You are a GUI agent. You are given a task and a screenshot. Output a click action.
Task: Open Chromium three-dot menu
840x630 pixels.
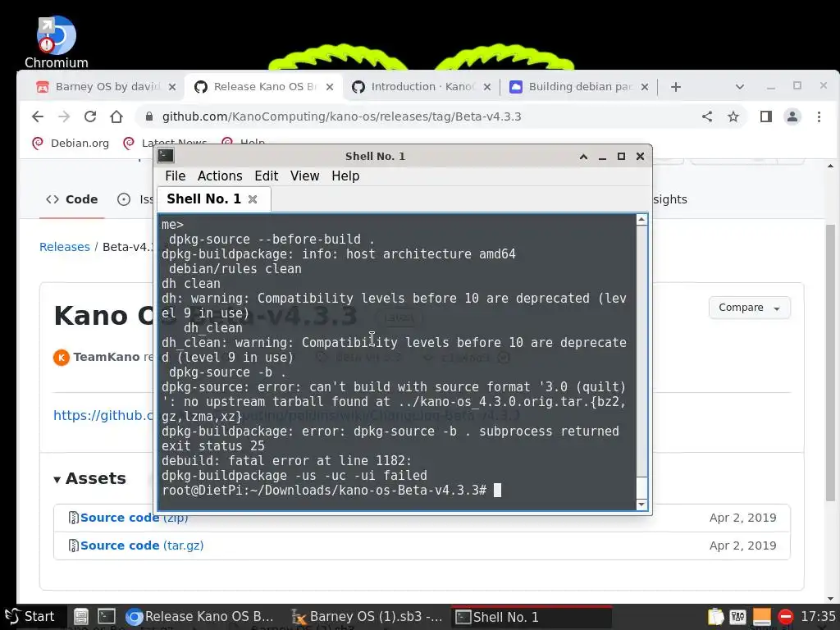tap(819, 116)
